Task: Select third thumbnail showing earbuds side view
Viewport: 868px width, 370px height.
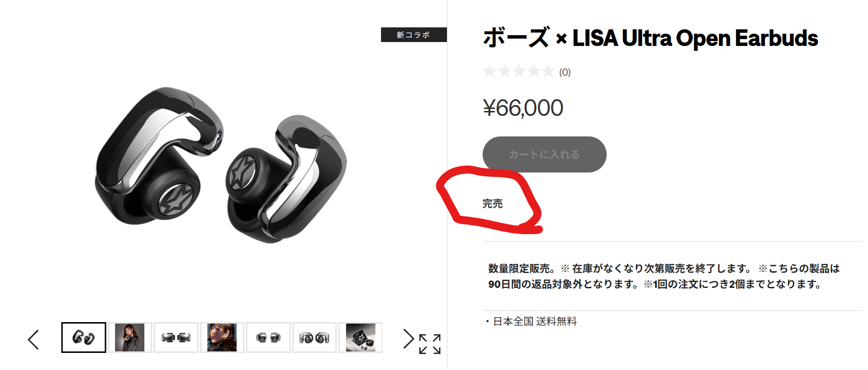Action: tap(176, 337)
